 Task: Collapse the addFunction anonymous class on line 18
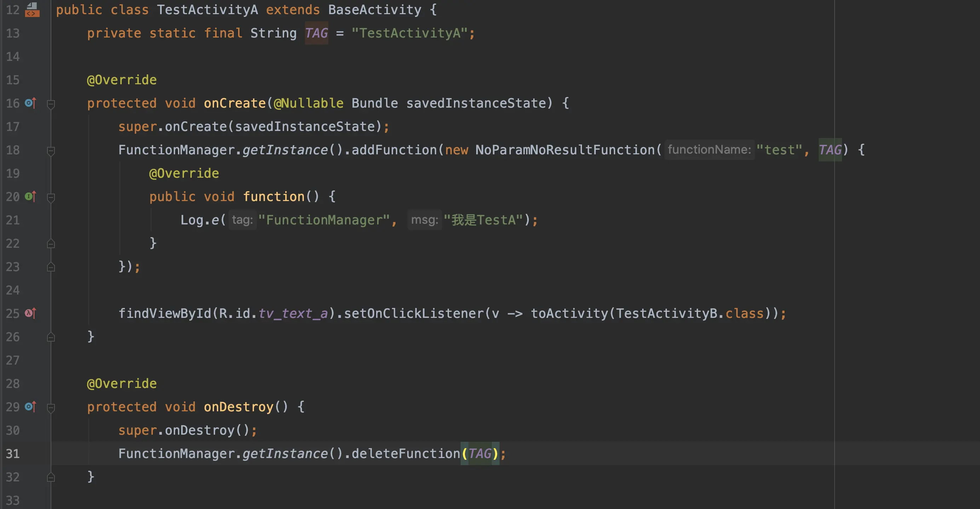(x=51, y=150)
